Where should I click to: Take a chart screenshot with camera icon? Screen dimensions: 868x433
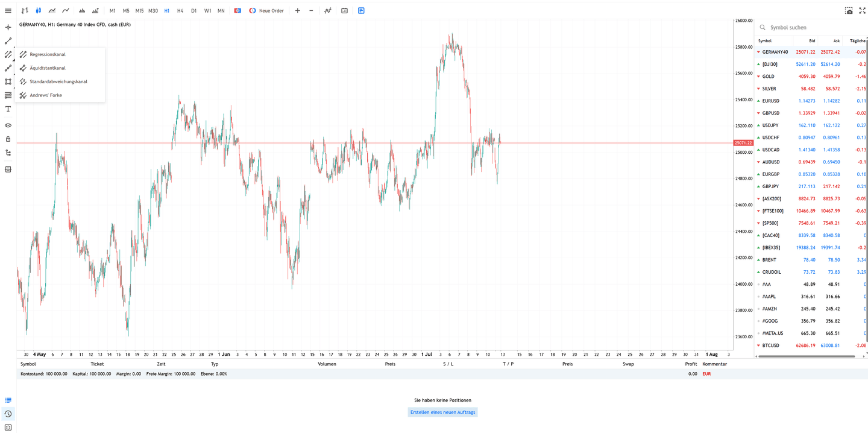tap(849, 11)
